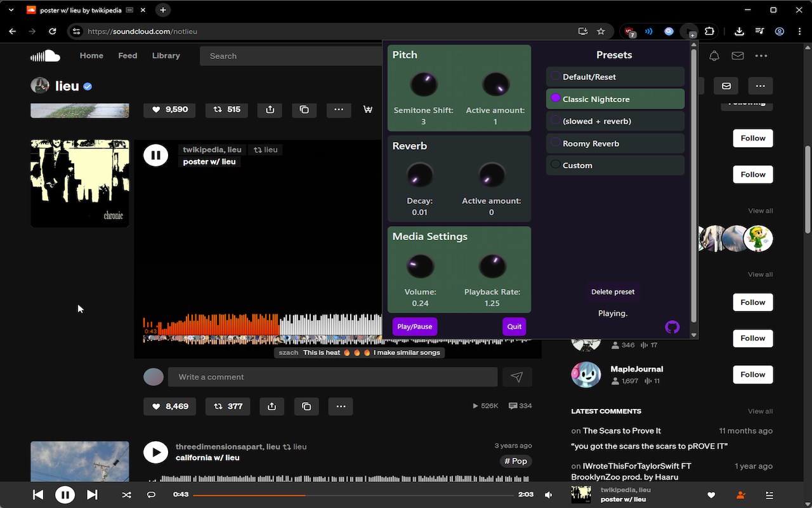
Task: Send the comment with paper plane icon
Action: click(x=517, y=377)
